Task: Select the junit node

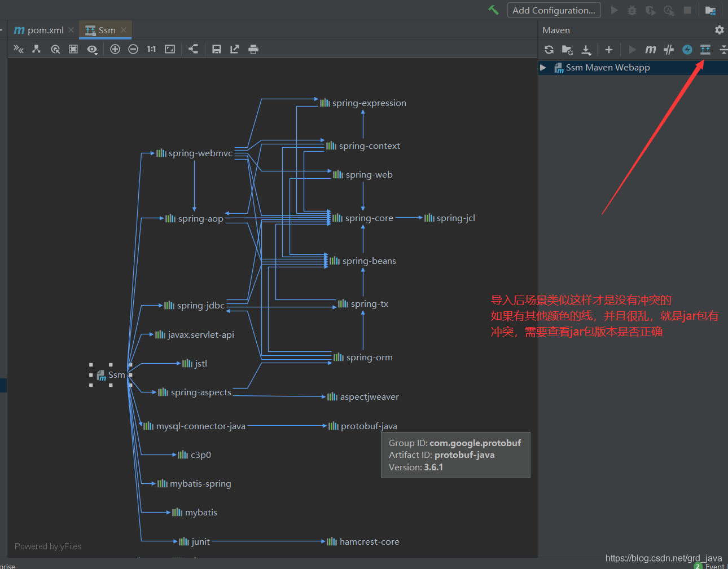Action: point(194,541)
